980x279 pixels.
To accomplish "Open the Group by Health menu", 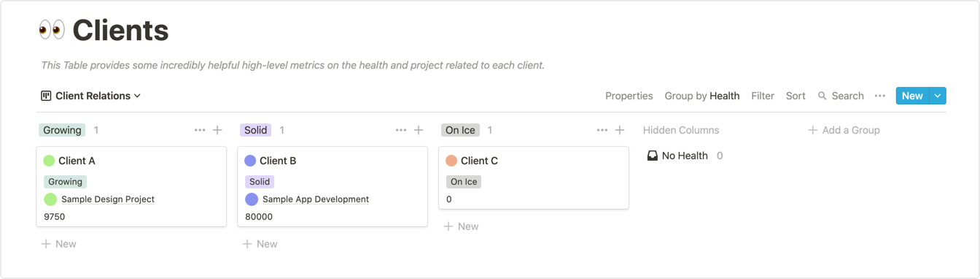I will click(x=702, y=96).
